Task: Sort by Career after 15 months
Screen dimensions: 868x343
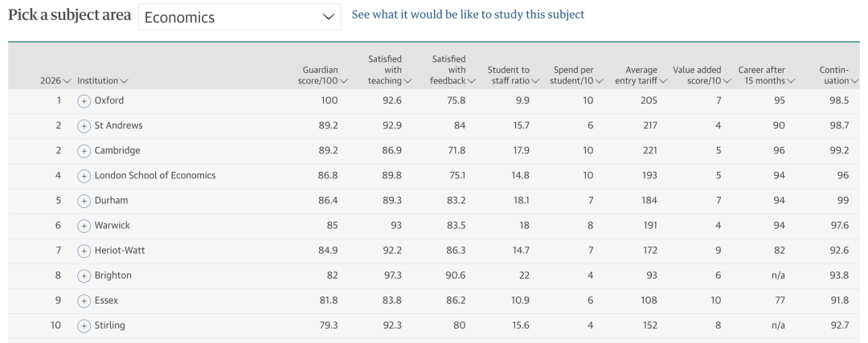Action: (766, 76)
